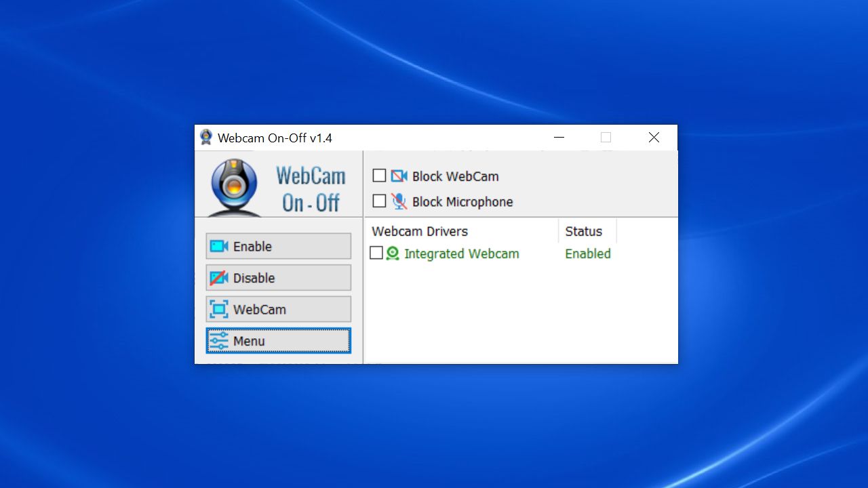
Task: Tick the Block Microphone checkbox
Action: pyautogui.click(x=379, y=201)
